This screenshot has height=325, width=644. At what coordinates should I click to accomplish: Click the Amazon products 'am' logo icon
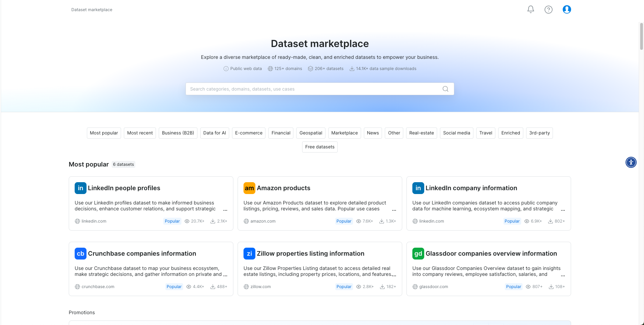tap(249, 188)
